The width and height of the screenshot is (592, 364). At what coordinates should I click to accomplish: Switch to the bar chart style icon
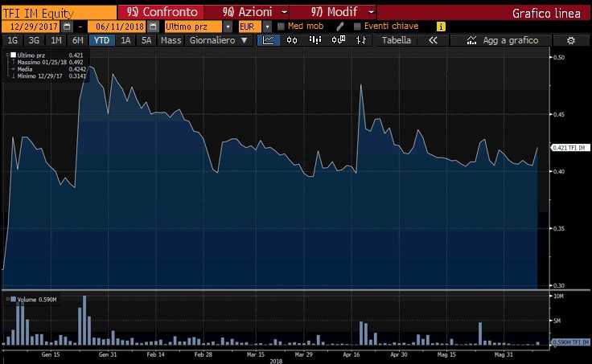click(x=315, y=40)
